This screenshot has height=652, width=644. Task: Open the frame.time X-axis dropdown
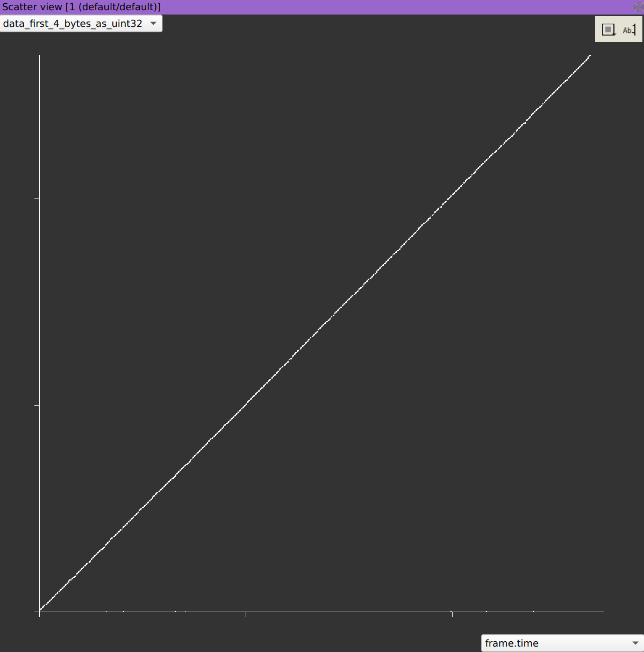[554, 643]
